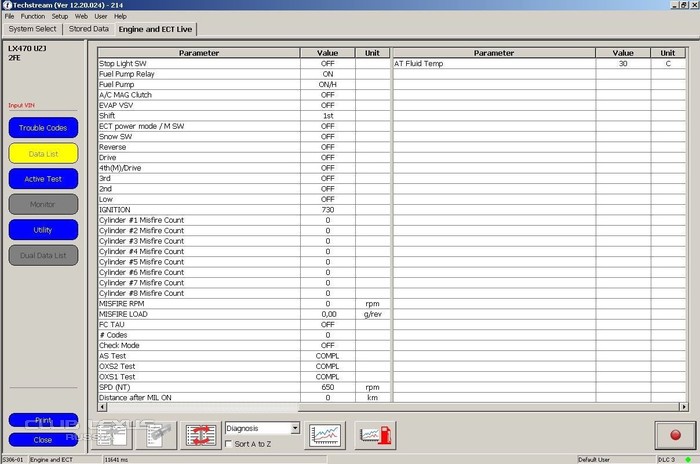The height and width of the screenshot is (464, 700).
Task: Click the horizontal scrollbar below the data table
Action: 390,408
